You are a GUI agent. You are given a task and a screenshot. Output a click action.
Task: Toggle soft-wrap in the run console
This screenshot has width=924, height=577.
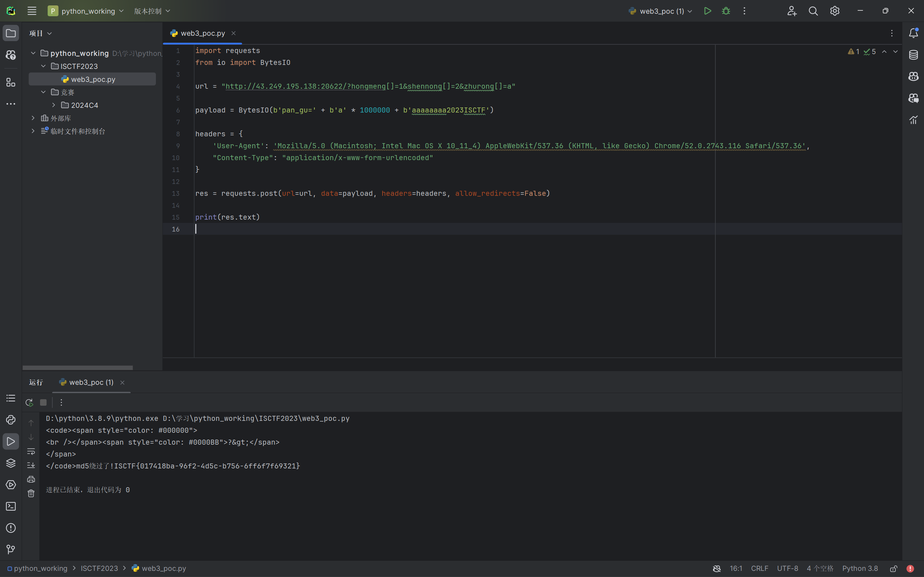(31, 452)
